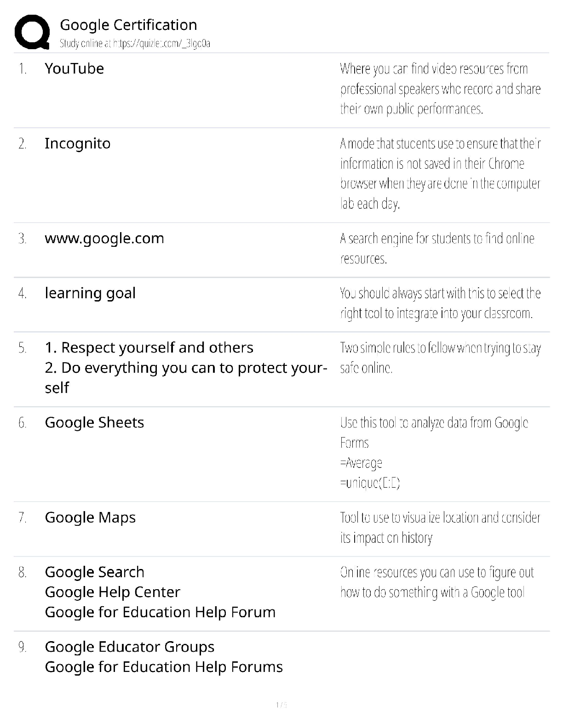Select the YouTube term
Viewport: 563px width, 728px height.
74,68
